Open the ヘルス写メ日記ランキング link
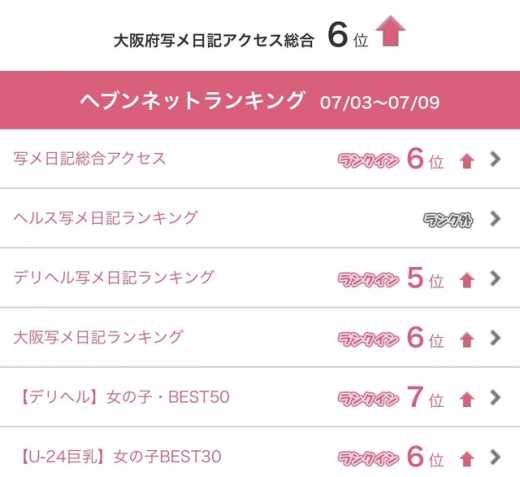The width and height of the screenshot is (520, 477). [x=260, y=218]
